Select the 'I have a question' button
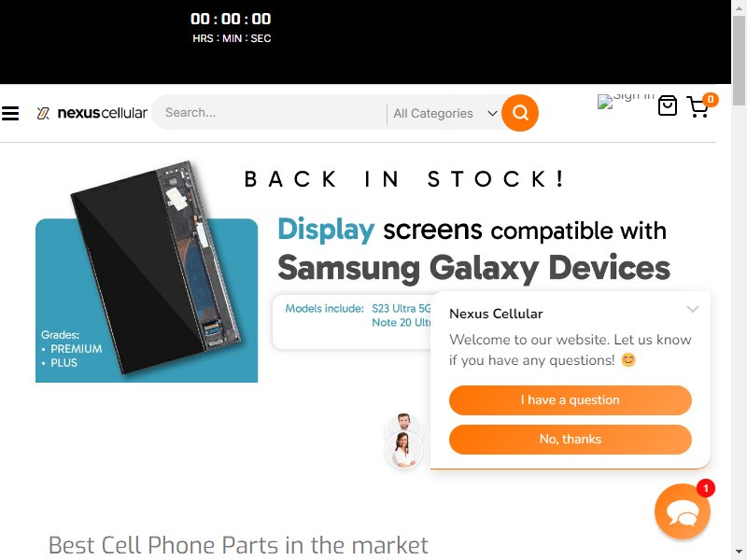747x560 pixels. pyautogui.click(x=570, y=400)
